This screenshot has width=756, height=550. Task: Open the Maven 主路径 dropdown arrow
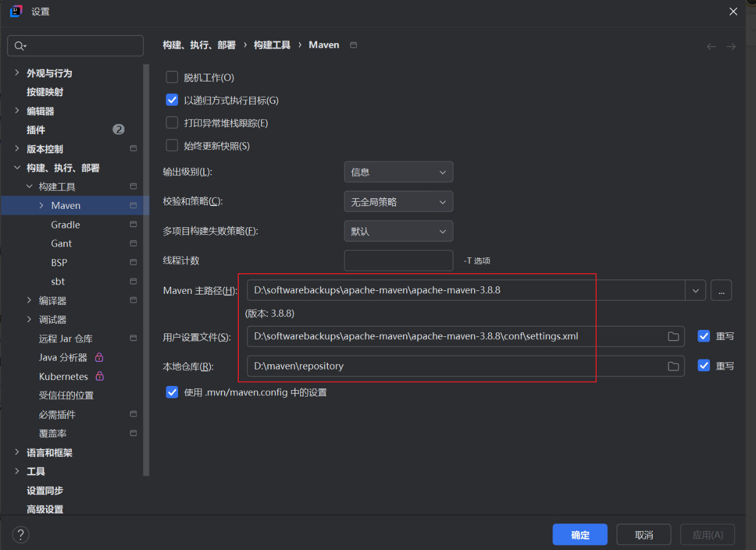pyautogui.click(x=695, y=290)
